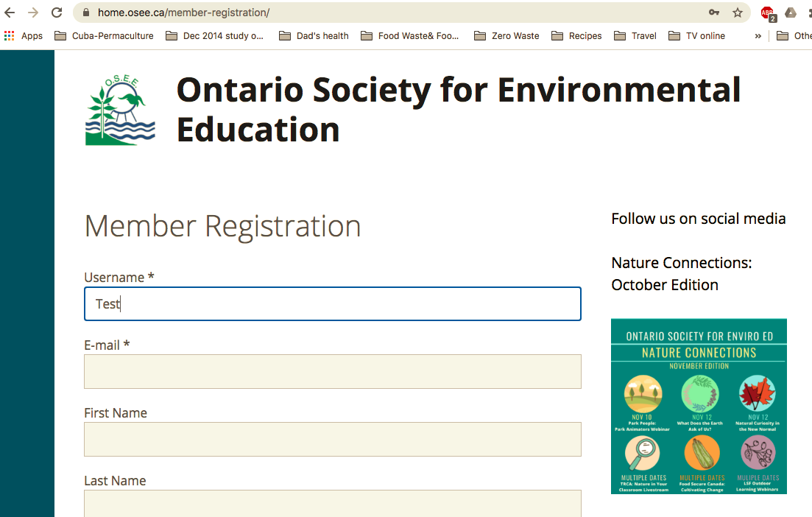
Task: Show more bookmarks with double chevron
Action: pyautogui.click(x=758, y=36)
